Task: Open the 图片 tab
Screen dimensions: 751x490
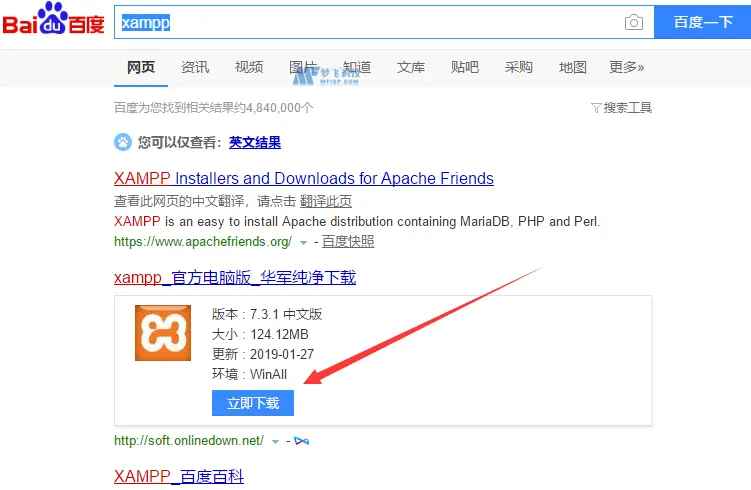Action: [x=303, y=67]
